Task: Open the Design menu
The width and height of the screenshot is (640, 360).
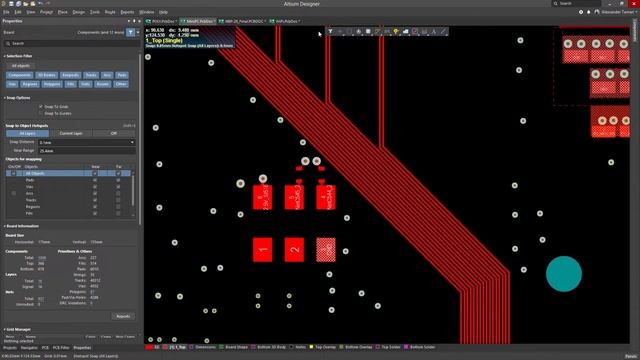Action: pos(78,12)
